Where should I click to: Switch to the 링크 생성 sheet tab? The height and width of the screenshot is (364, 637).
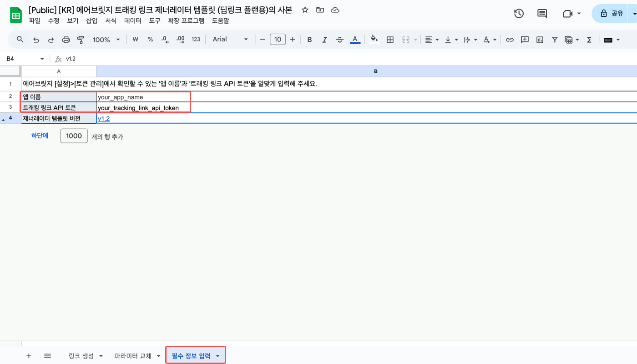coord(81,356)
